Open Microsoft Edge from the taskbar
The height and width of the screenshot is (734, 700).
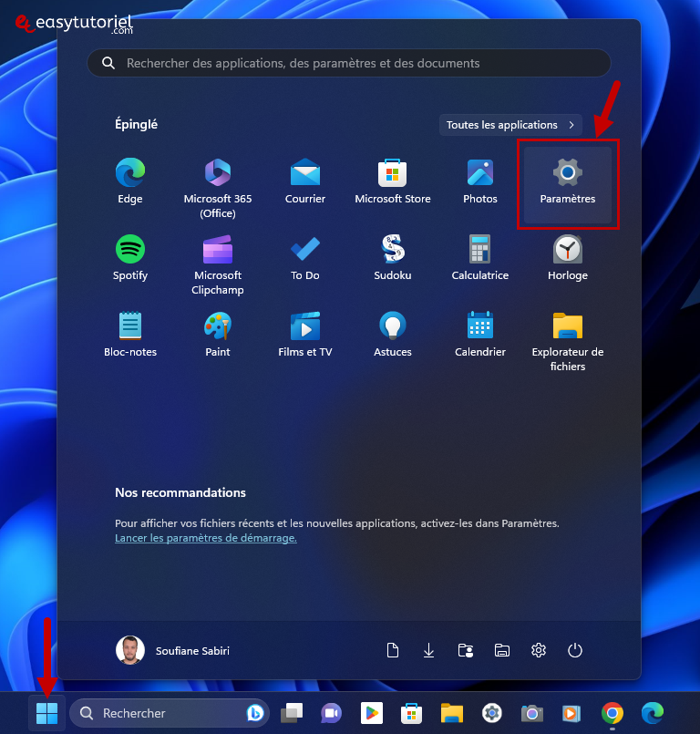point(653,713)
